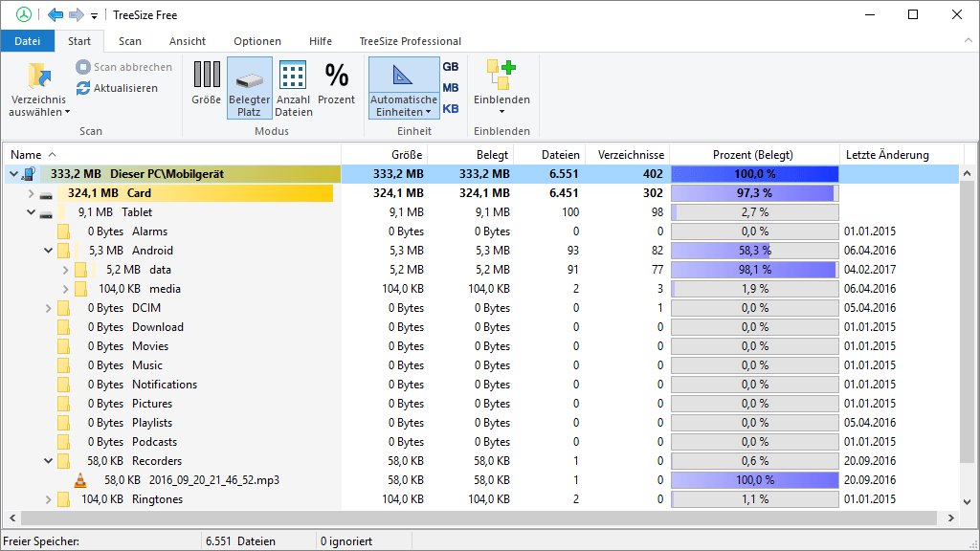Click the Pictures folder icon
The width and height of the screenshot is (980, 551).
point(63,405)
